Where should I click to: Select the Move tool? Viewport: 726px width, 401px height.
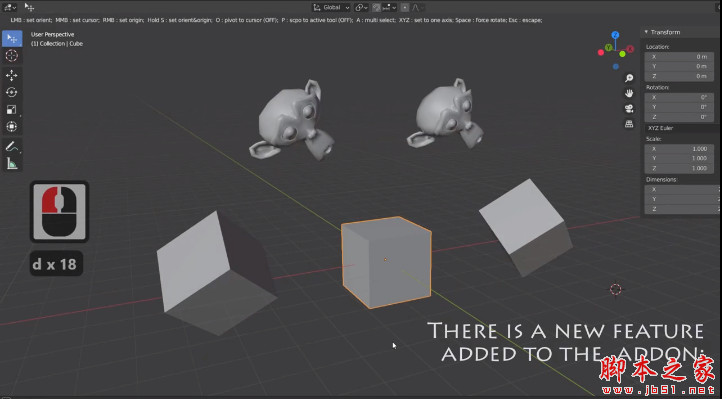(x=12, y=75)
